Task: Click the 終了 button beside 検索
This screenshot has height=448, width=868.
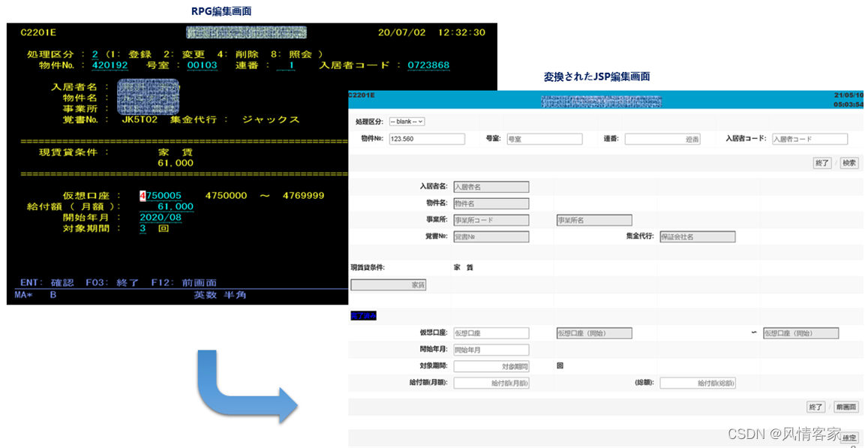Action: (822, 163)
